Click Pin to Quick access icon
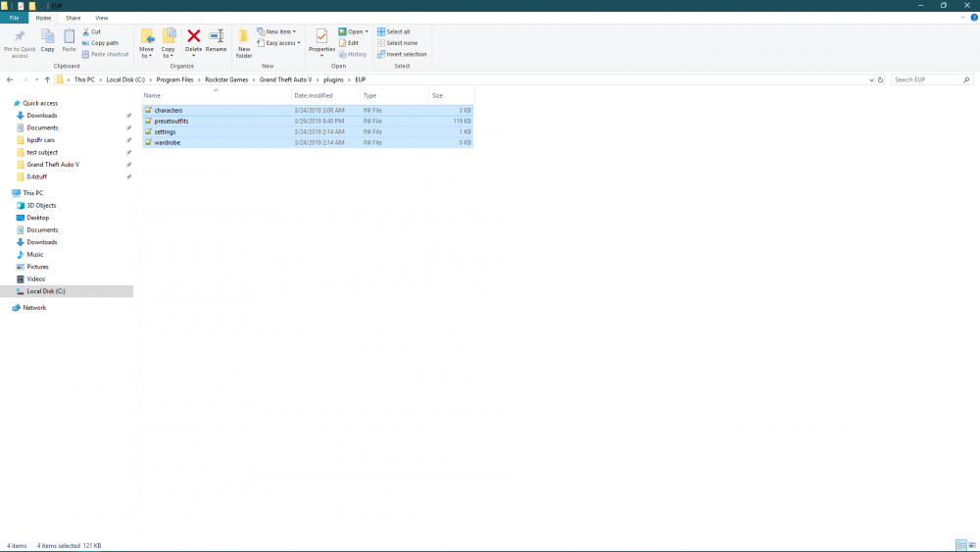Viewport: 980px width, 552px height. tap(20, 41)
